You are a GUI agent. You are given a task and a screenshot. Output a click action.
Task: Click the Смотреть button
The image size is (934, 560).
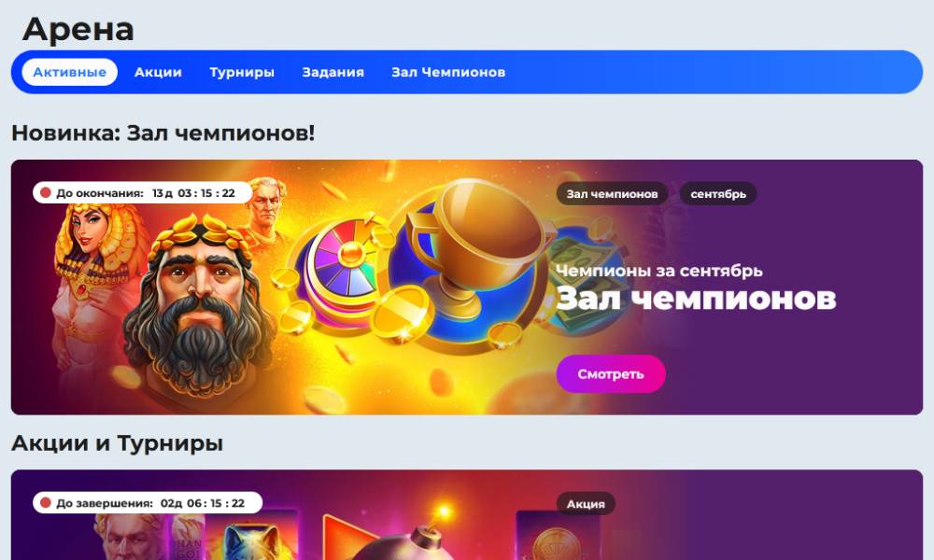[611, 373]
